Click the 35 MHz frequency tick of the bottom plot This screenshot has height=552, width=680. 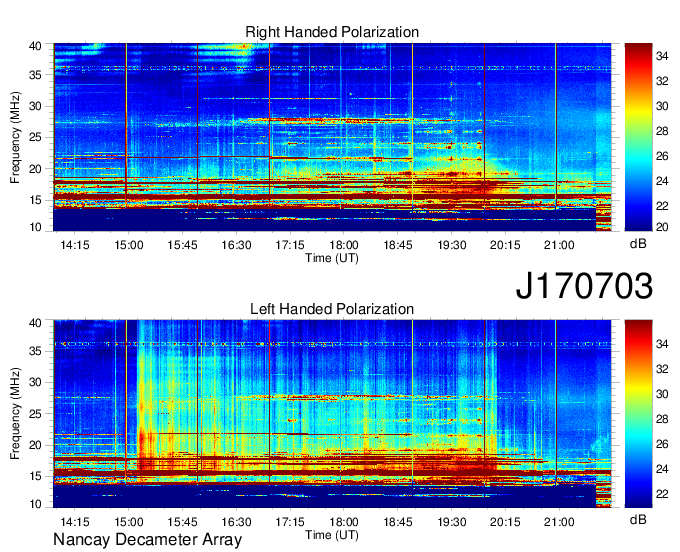click(x=36, y=351)
